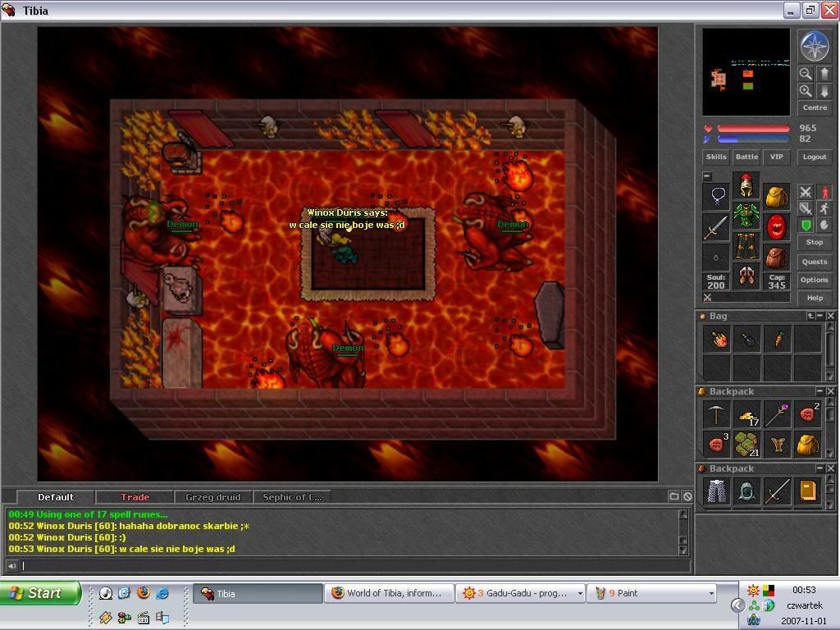The height and width of the screenshot is (630, 840).
Task: Minimize the Bag container
Action: pyautogui.click(x=820, y=316)
